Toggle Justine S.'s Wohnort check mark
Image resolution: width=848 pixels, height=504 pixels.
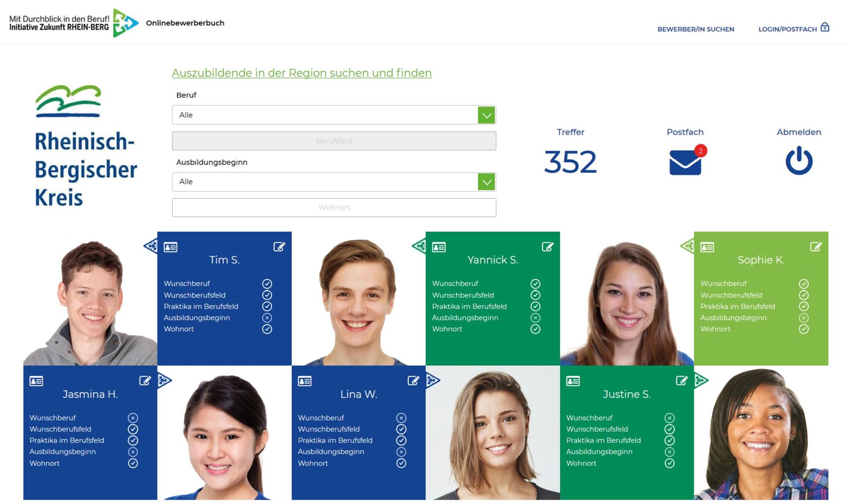(670, 463)
